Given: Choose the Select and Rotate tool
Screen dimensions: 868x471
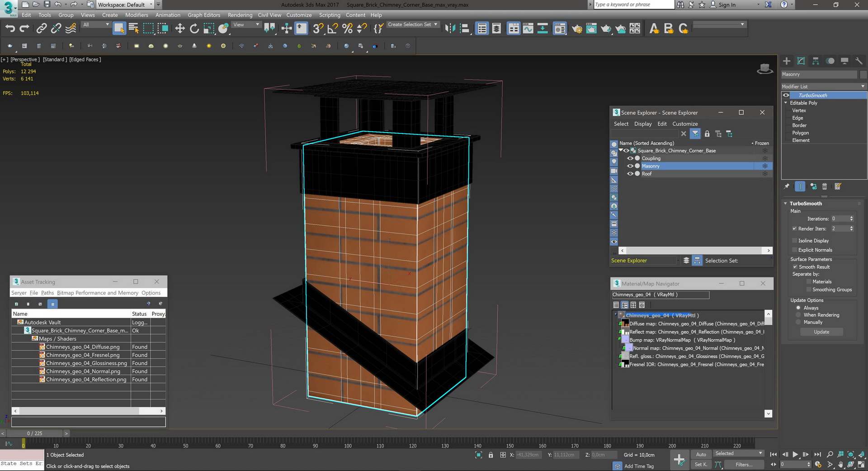Looking at the screenshot, I should 194,29.
